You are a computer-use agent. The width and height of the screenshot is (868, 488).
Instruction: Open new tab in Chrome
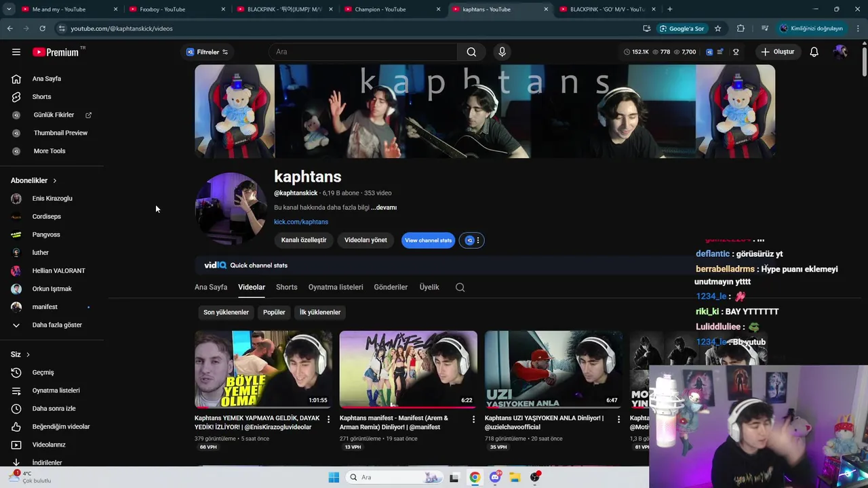(670, 9)
